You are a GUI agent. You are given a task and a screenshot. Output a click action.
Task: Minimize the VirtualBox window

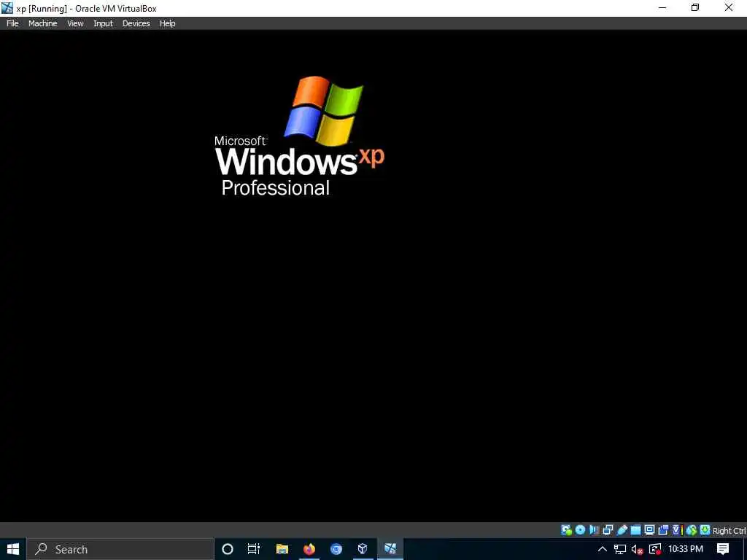coord(662,7)
